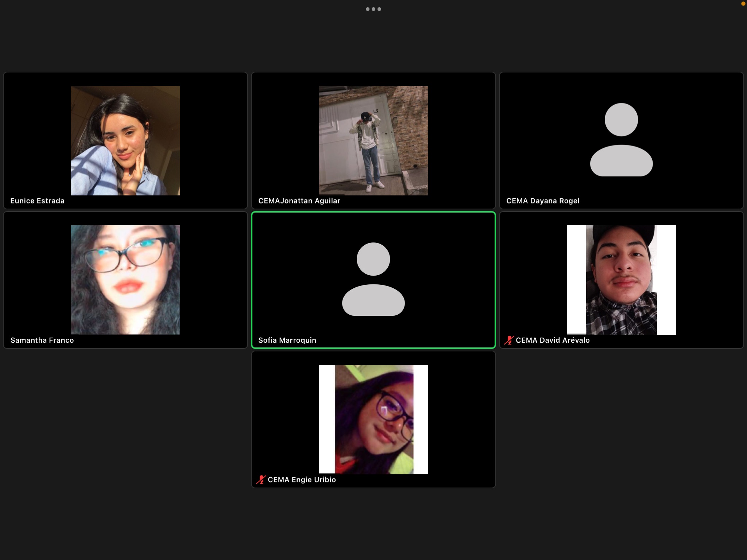This screenshot has width=747, height=560.
Task: Click muted mic icon beside Engie Uribio
Action: 261,480
